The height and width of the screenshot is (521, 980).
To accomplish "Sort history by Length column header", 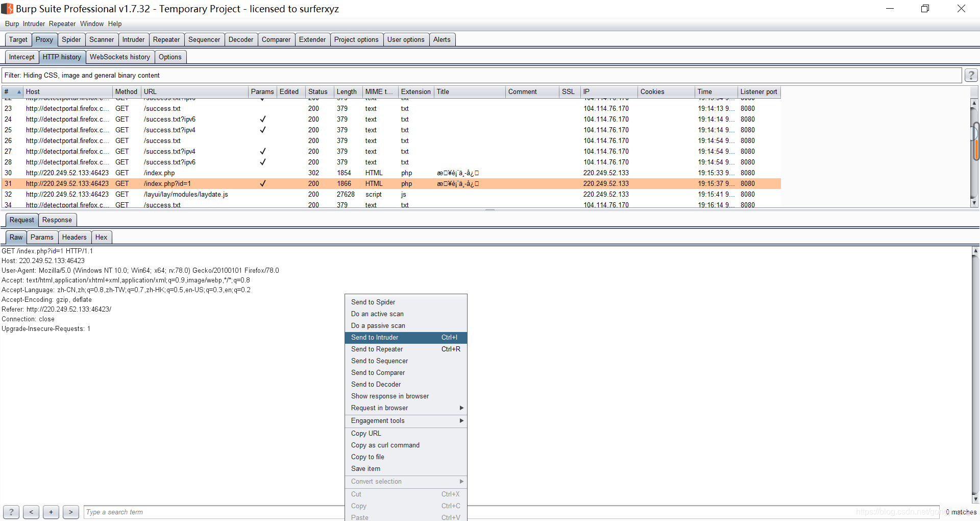I will (x=348, y=92).
